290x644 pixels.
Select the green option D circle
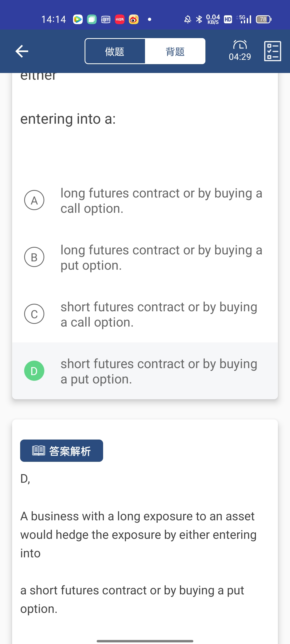[34, 371]
